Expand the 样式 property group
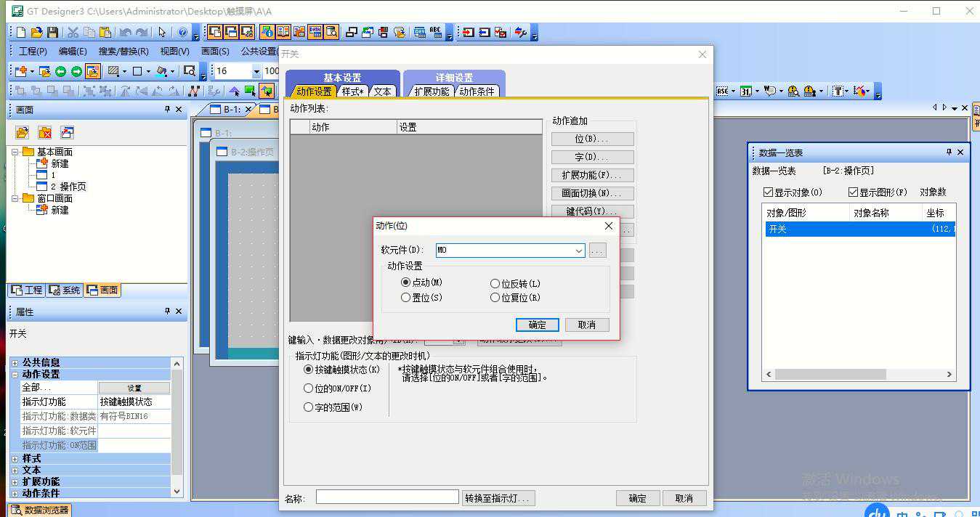Image resolution: width=980 pixels, height=517 pixels. [x=15, y=459]
